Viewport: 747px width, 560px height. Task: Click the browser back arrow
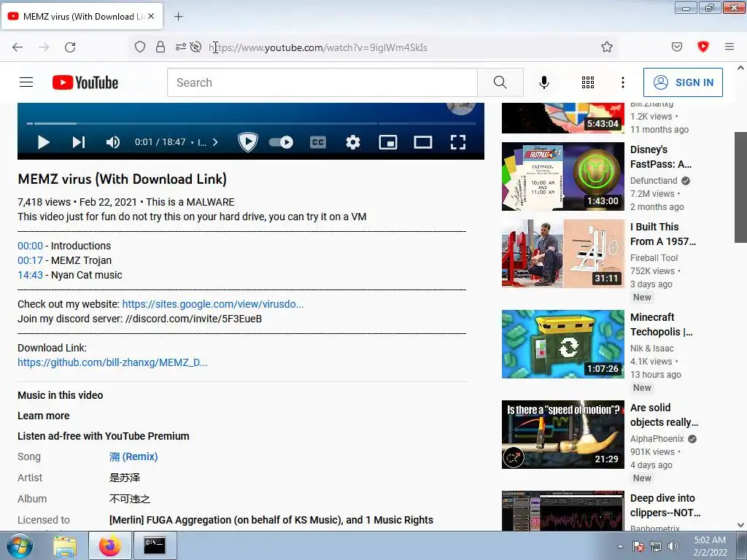(18, 47)
